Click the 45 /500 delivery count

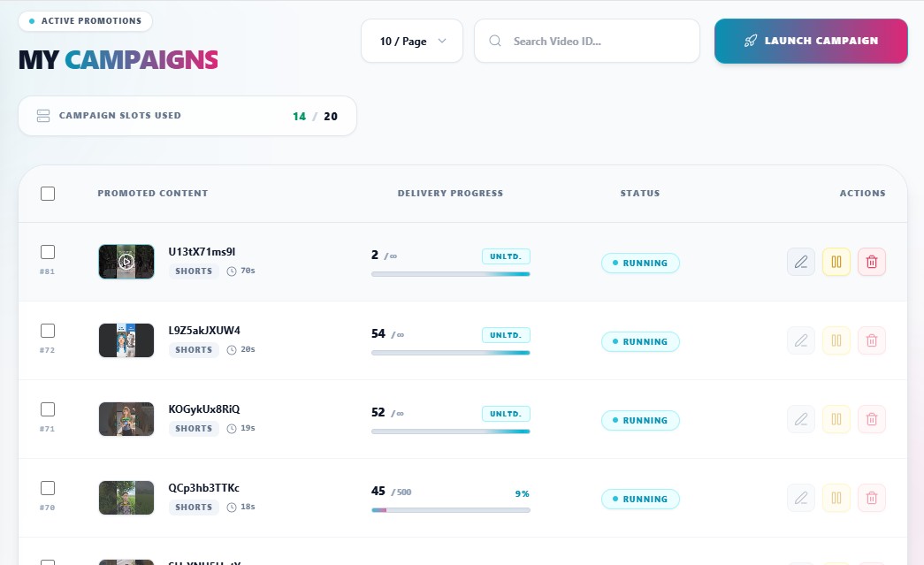coord(392,492)
